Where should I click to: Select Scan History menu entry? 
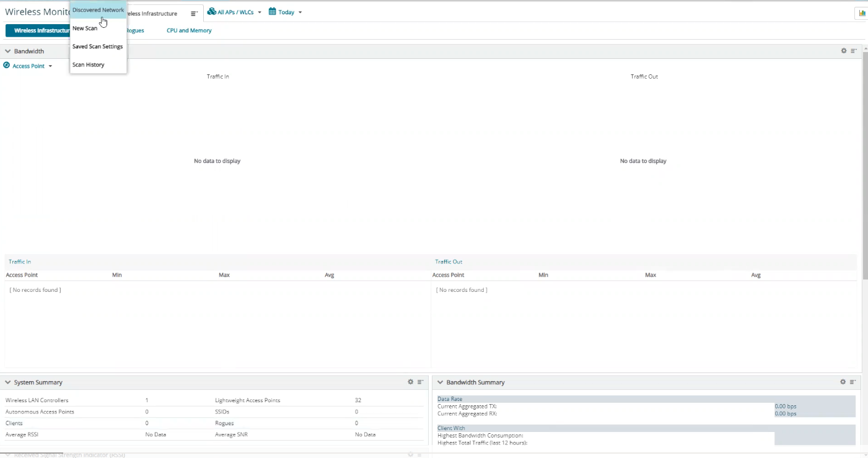click(x=99, y=64)
